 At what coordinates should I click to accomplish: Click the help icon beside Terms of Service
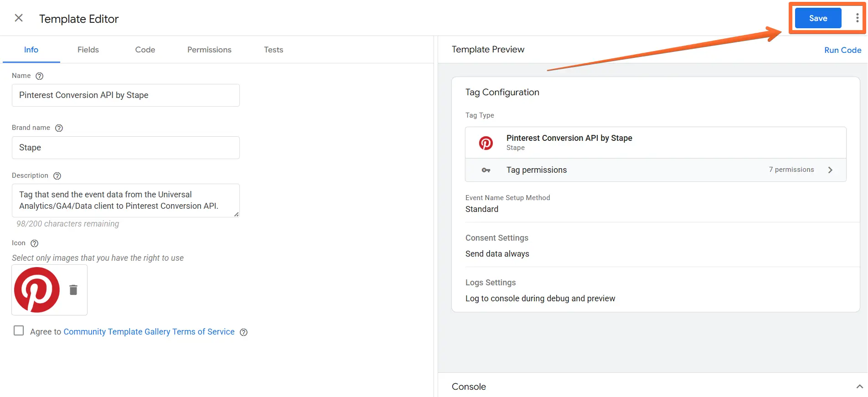244,332
